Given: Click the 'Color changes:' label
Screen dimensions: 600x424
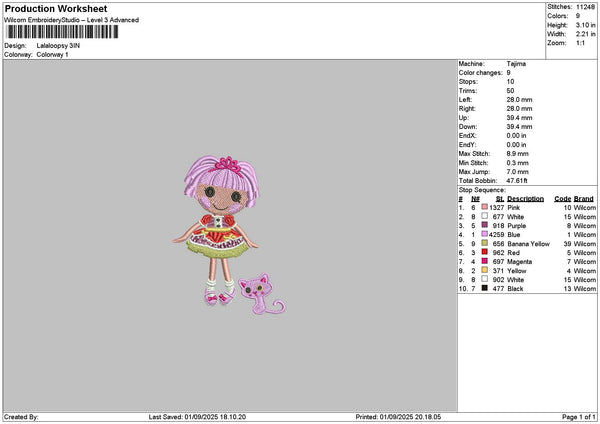Looking at the screenshot, I should coord(480,73).
